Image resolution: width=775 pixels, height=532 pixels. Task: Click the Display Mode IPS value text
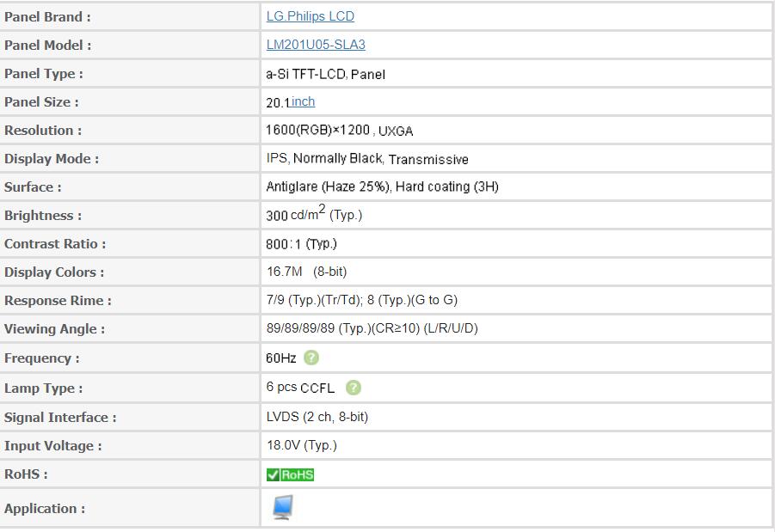click(366, 158)
